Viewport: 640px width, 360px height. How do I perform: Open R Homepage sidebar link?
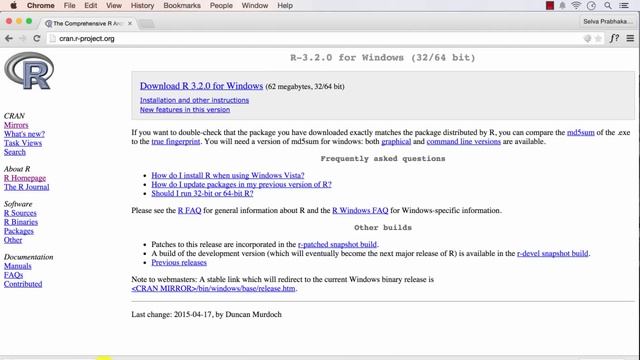click(x=25, y=178)
